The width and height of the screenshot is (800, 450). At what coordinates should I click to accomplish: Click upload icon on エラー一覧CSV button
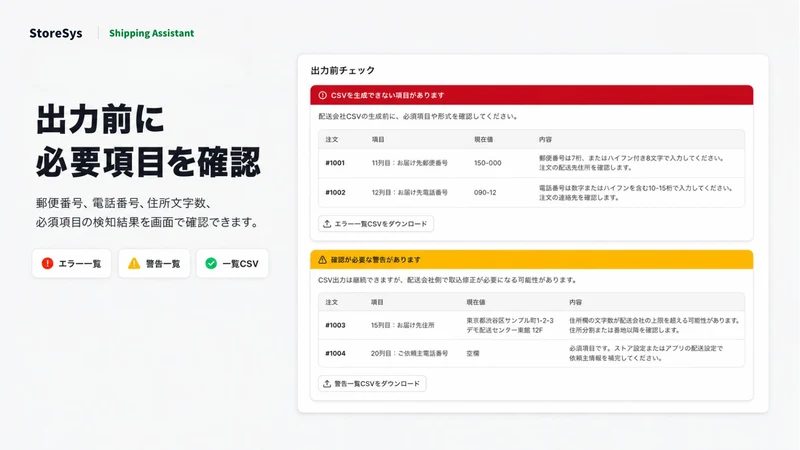327,224
